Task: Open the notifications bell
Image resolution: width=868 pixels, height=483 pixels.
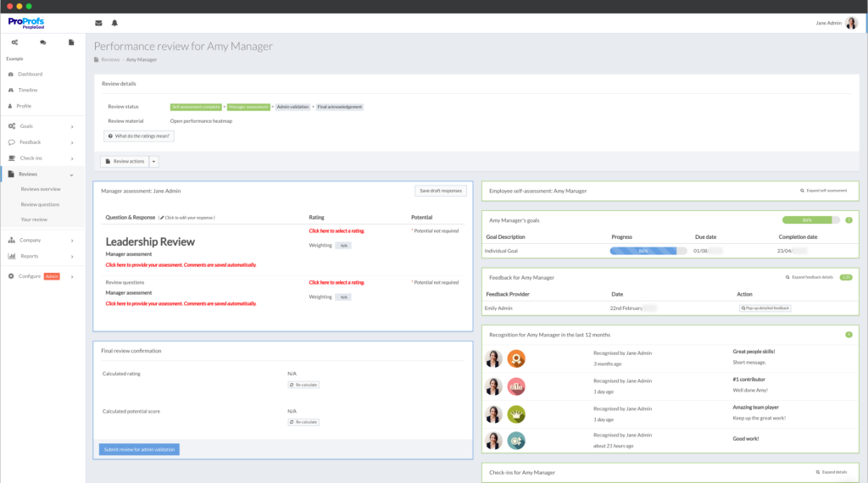Action: click(114, 23)
